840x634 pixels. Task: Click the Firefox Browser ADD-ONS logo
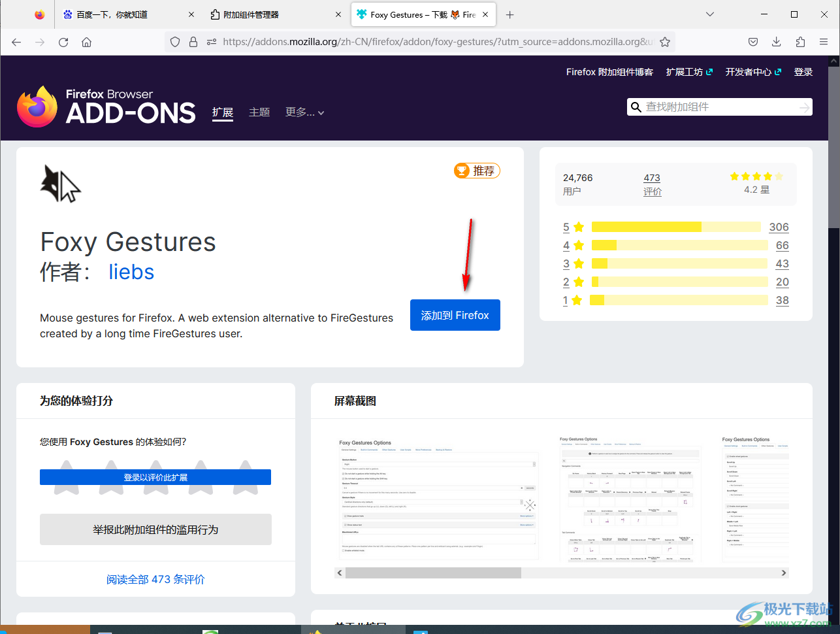click(x=106, y=107)
